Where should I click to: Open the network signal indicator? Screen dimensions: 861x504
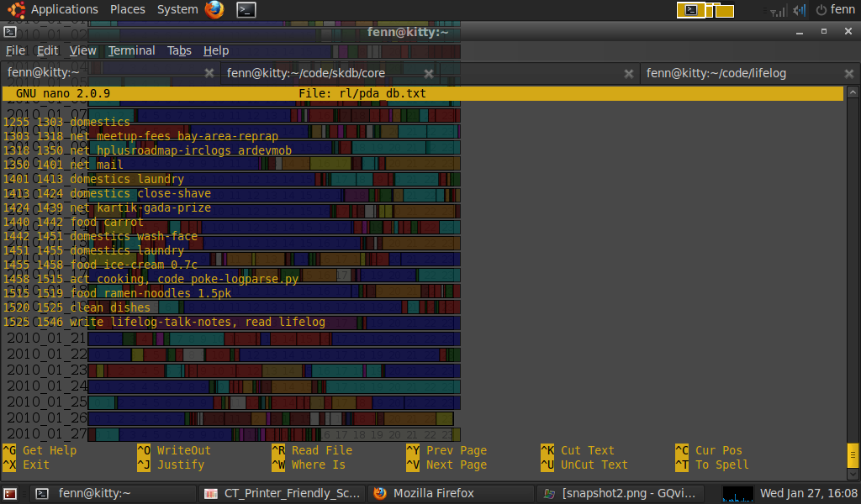[777, 10]
